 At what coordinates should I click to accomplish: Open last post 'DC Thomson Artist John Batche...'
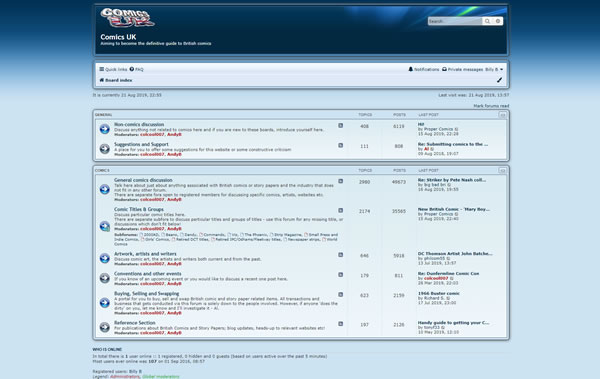pyautogui.click(x=455, y=254)
